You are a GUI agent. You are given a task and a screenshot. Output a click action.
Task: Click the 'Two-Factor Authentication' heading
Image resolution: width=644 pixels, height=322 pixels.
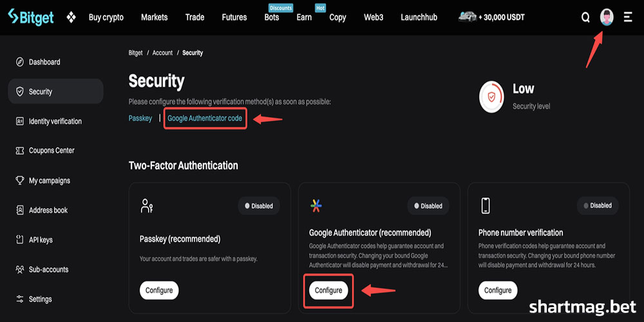[183, 166]
